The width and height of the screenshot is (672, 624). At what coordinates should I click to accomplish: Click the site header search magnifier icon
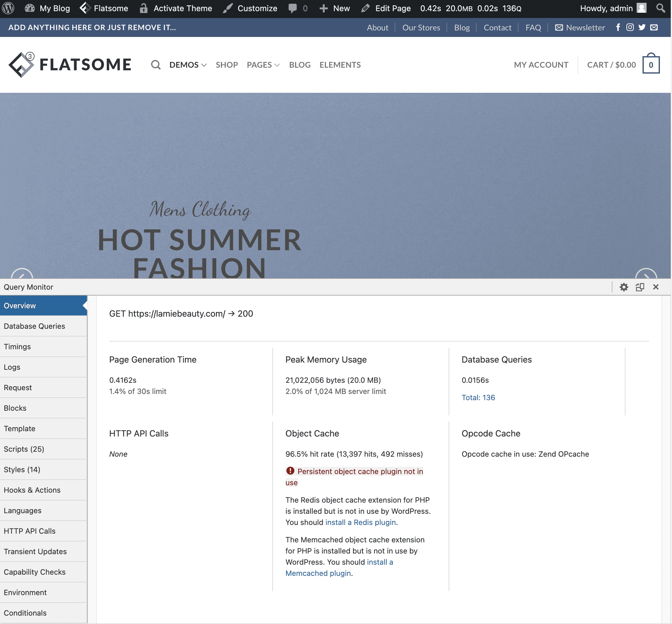tap(156, 65)
